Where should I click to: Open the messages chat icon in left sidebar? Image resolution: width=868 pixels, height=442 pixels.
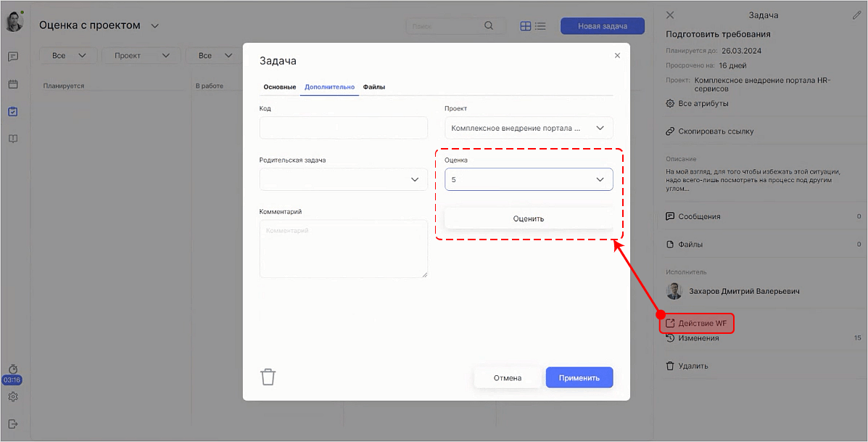[x=13, y=56]
